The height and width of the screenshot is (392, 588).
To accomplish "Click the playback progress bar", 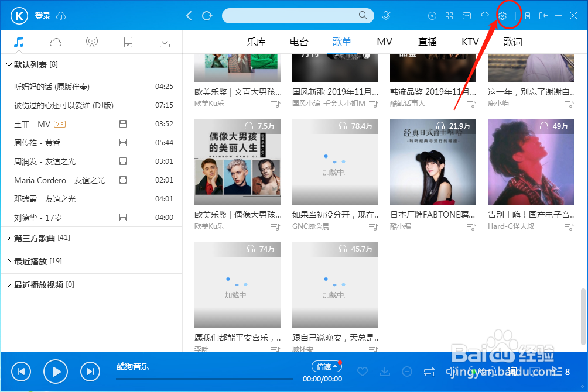I will (x=204, y=379).
